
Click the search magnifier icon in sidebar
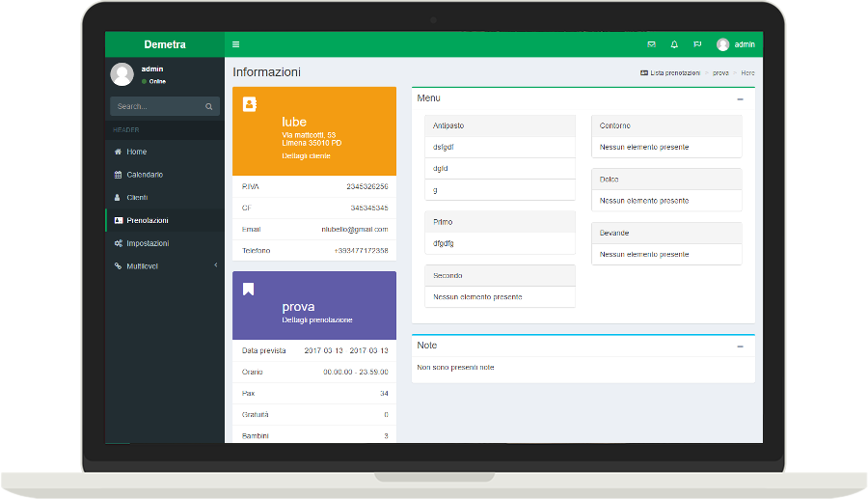click(208, 107)
